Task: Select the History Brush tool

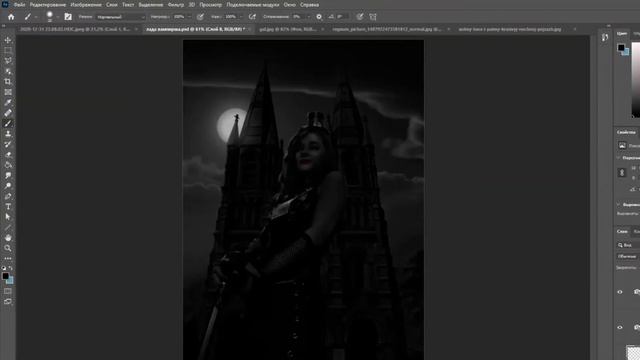Action: (8, 144)
